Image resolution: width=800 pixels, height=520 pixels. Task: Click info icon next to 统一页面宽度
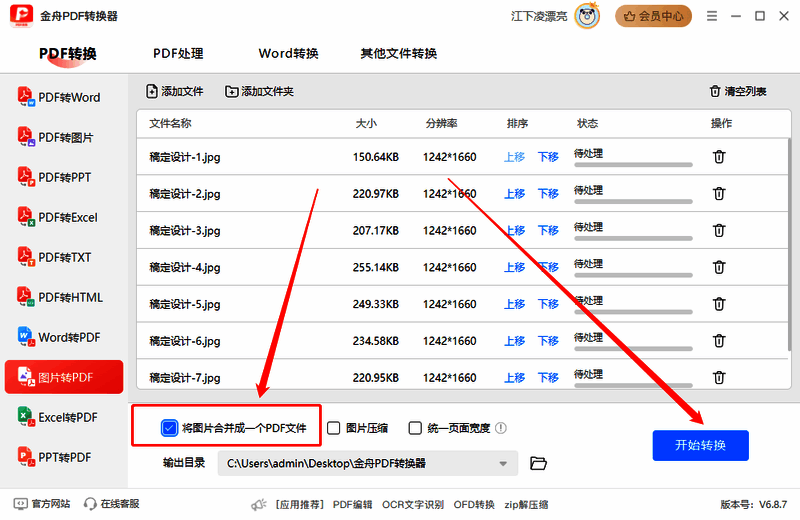pos(501,428)
